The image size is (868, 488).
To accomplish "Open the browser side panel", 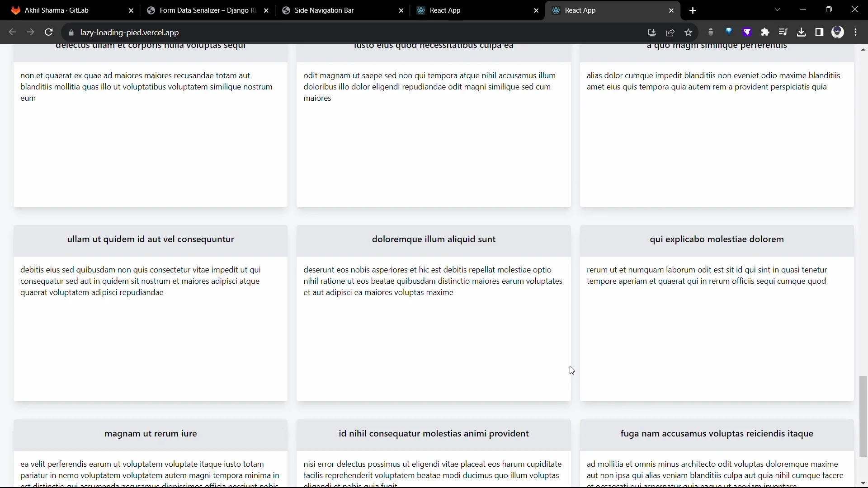I will 820,32.
